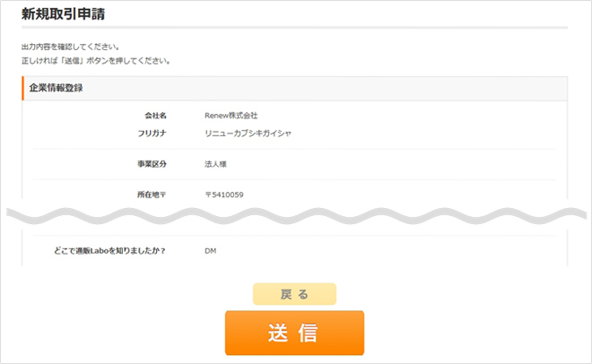592x364 pixels.
Task: Click the horizontal rule under the page heading
Action: [294, 28]
